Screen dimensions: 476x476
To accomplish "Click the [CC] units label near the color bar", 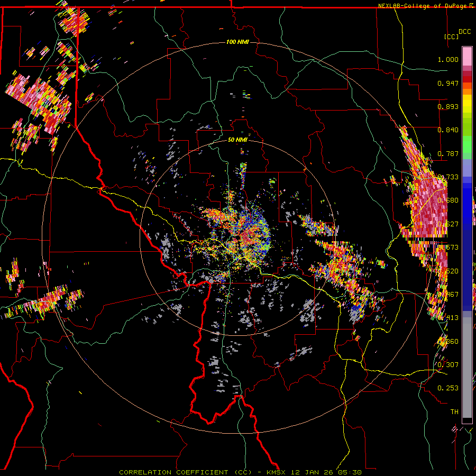I will tap(452, 36).
